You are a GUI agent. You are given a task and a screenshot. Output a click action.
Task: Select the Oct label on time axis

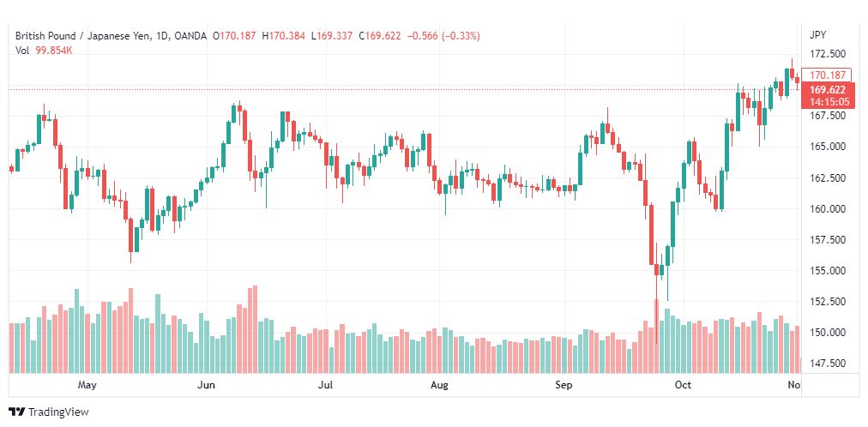tap(683, 384)
